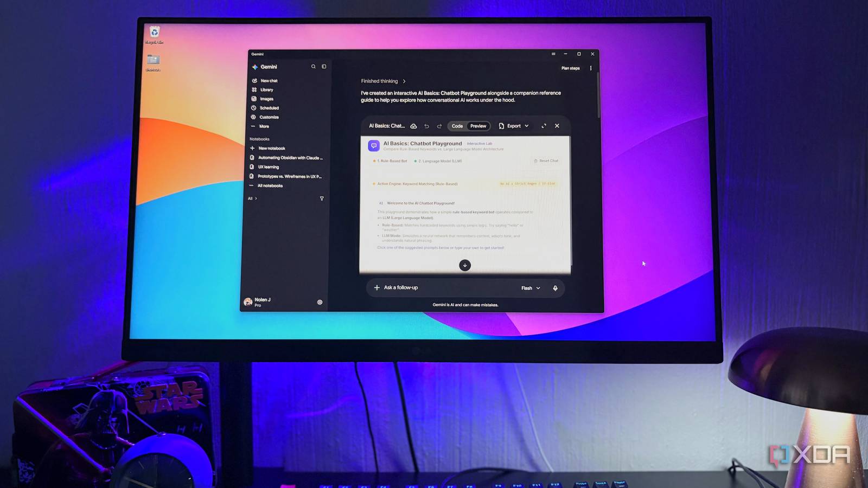The height and width of the screenshot is (488, 868).
Task: Open the Flash model selector dropdown
Action: [x=531, y=288]
